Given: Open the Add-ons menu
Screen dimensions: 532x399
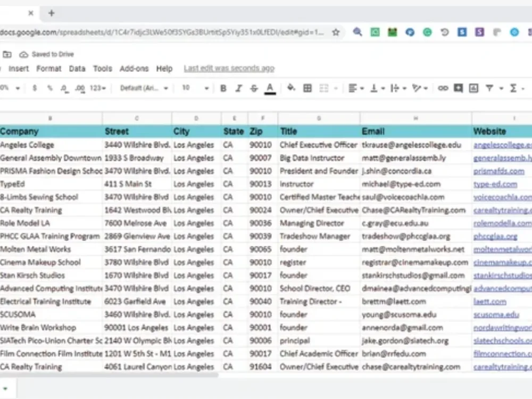Looking at the screenshot, I should click(x=134, y=69).
